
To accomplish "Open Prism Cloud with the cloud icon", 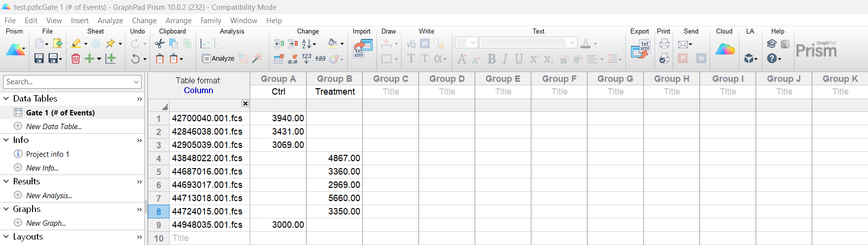I will 725,49.
